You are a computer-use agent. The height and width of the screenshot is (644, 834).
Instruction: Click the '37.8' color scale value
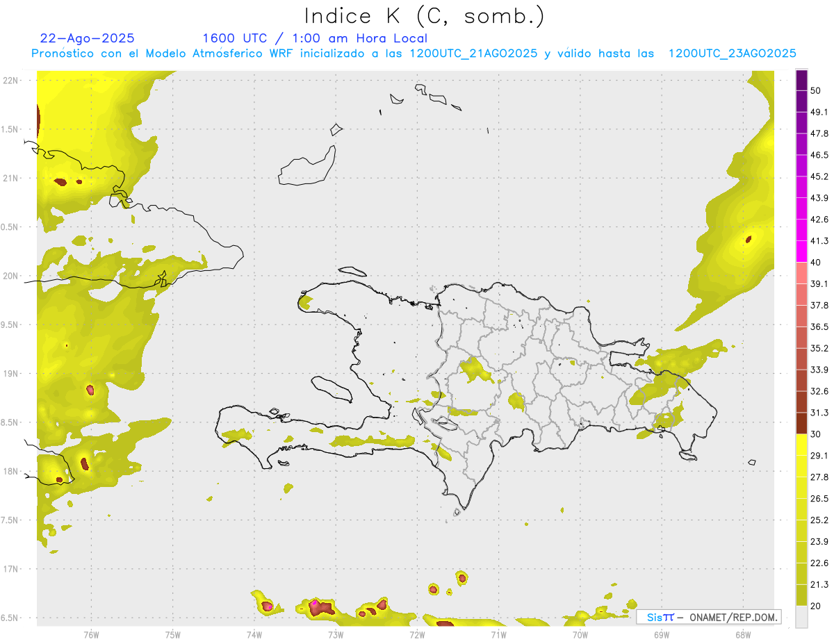(819, 306)
